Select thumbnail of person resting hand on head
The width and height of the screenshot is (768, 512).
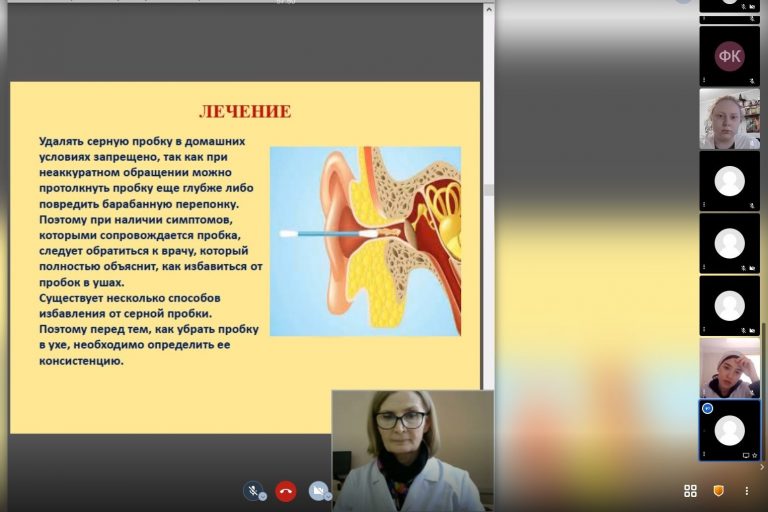[x=729, y=368]
